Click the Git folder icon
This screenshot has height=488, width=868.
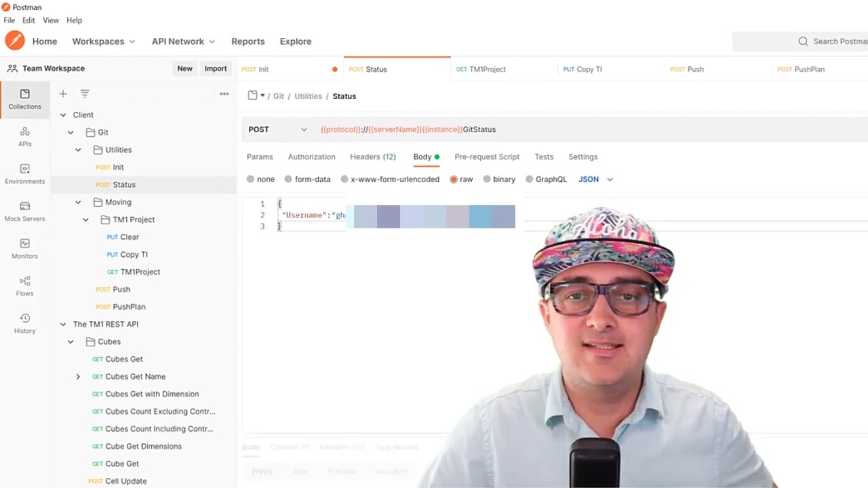click(91, 132)
